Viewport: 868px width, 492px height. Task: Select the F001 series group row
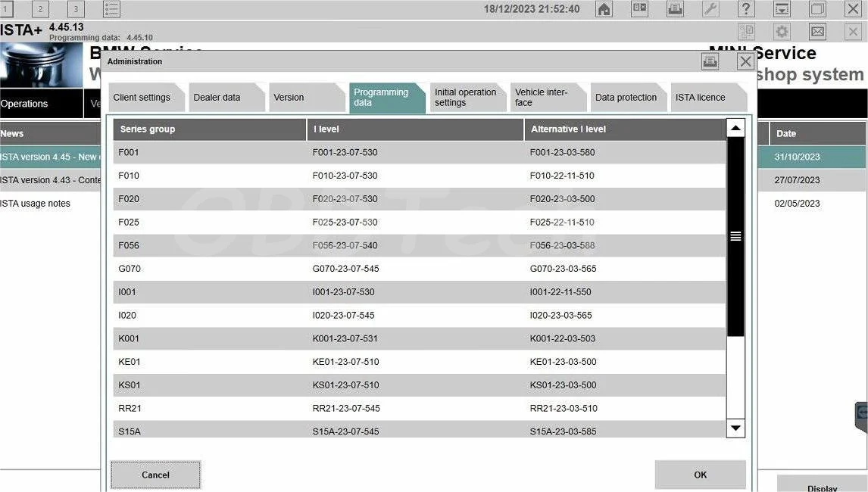coord(419,152)
